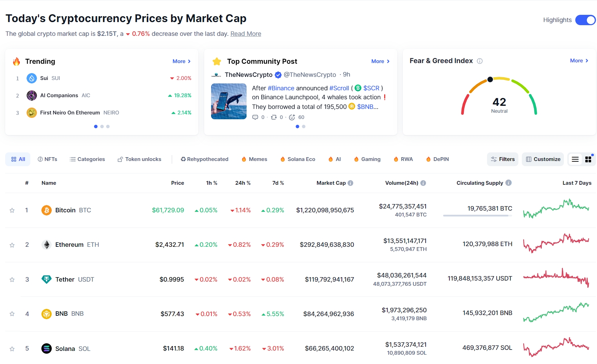Click the Market Cap info icon
The width and height of the screenshot is (597, 364).
[350, 183]
